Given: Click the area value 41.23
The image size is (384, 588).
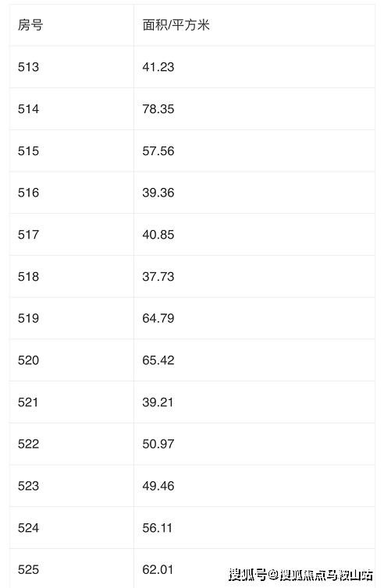Looking at the screenshot, I should 158,67.
